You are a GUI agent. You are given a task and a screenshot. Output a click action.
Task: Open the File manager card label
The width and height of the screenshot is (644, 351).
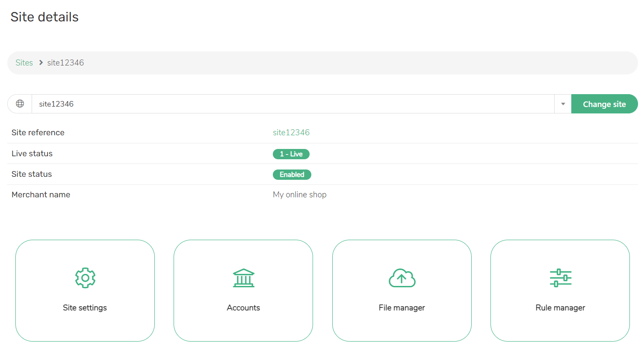click(402, 308)
